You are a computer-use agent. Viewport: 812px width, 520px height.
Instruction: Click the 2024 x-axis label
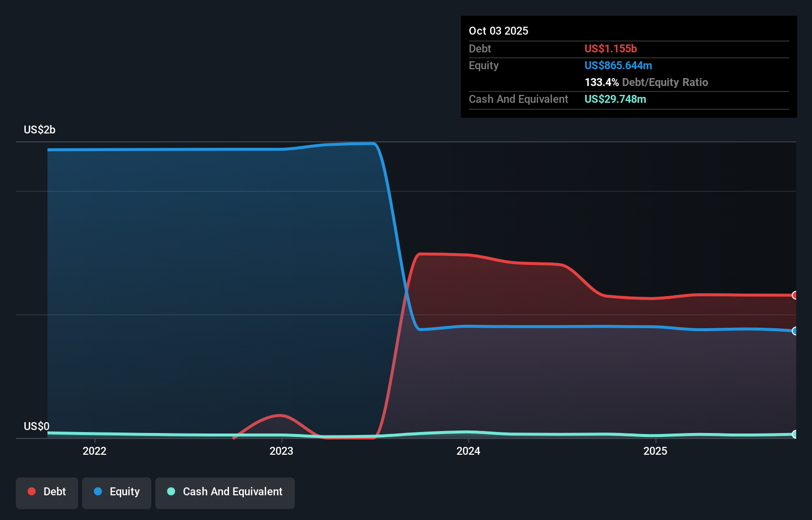click(x=468, y=451)
